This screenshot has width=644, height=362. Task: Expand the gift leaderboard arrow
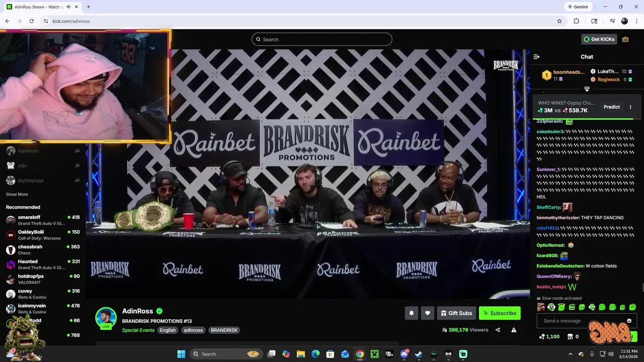(x=587, y=89)
